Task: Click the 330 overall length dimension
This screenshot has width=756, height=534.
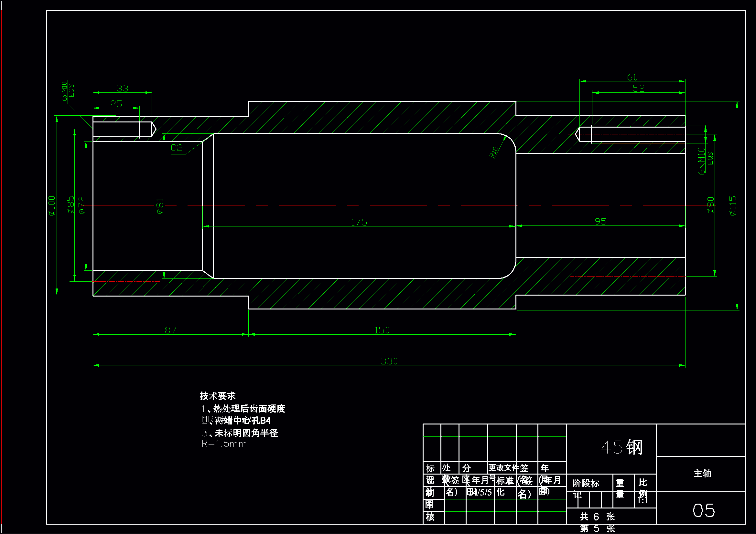Action: (x=389, y=361)
